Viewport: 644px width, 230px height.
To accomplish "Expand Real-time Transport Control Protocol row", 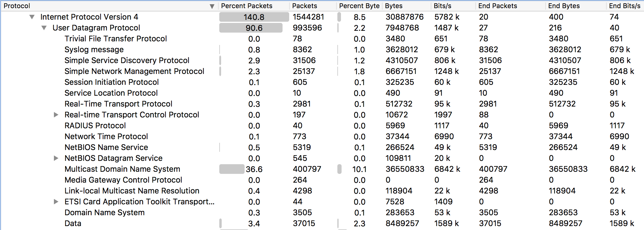I will (56, 115).
